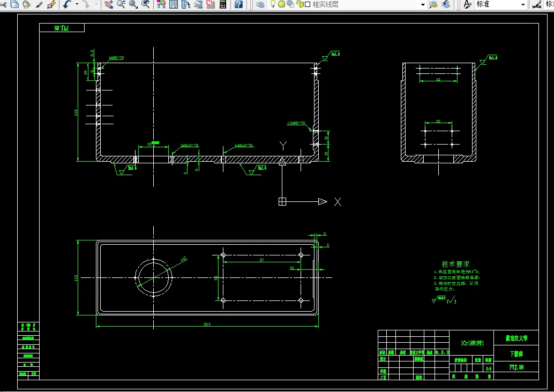Click the UCS origin square in the drawing
Image resolution: width=554 pixels, height=392 pixels.
[x=282, y=202]
